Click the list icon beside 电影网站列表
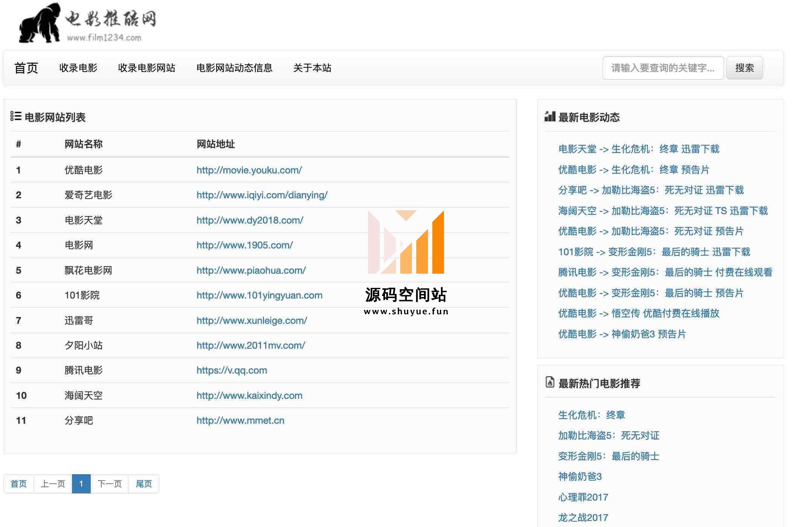The height and width of the screenshot is (527, 812). point(16,116)
